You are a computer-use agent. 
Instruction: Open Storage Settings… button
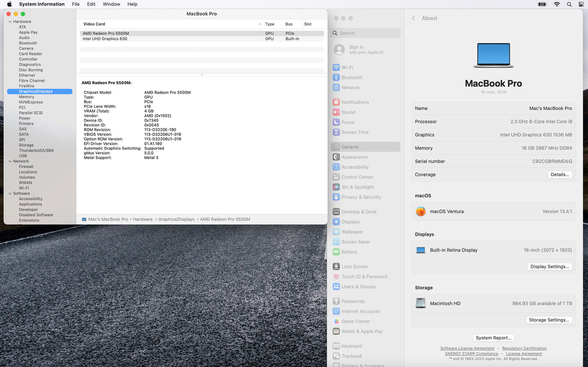549,320
